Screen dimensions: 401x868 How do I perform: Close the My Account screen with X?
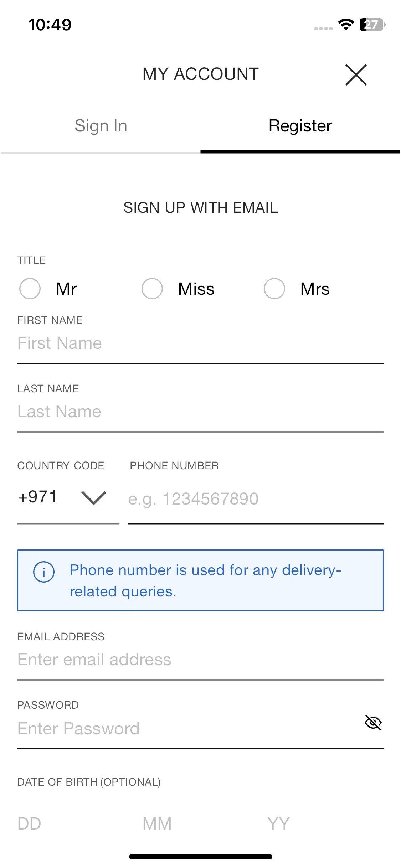coord(356,75)
